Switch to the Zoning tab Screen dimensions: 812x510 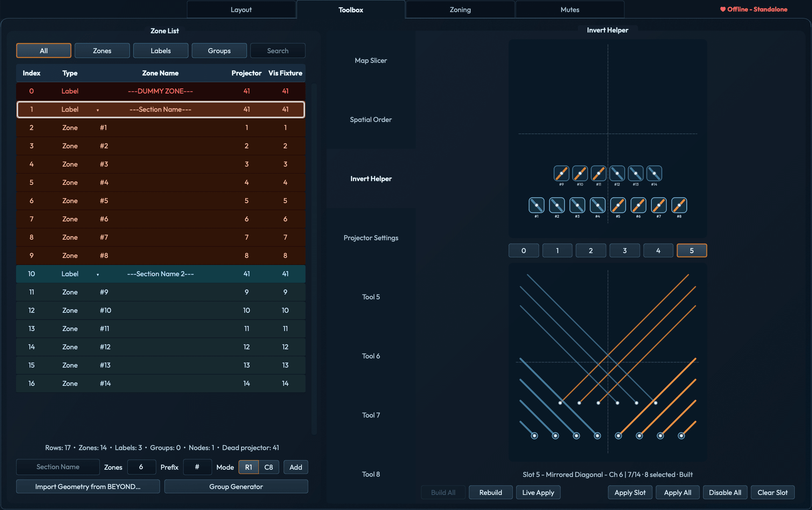click(460, 10)
